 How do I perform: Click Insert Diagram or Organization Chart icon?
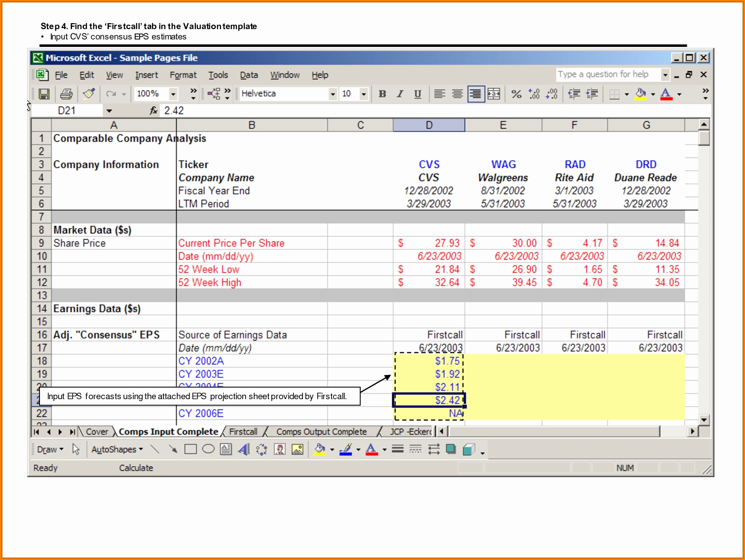261,449
